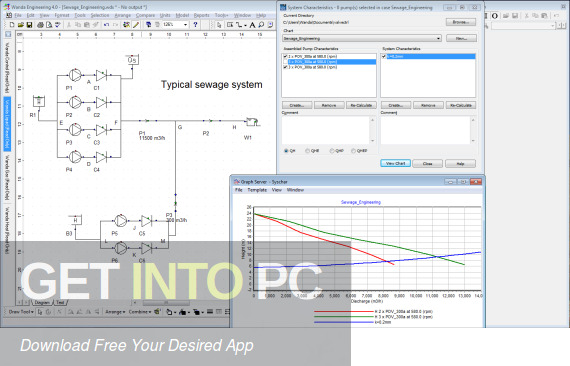Toggle third pump characteristic checkbox
Screen dimensions: 570x366
pyautogui.click(x=285, y=67)
